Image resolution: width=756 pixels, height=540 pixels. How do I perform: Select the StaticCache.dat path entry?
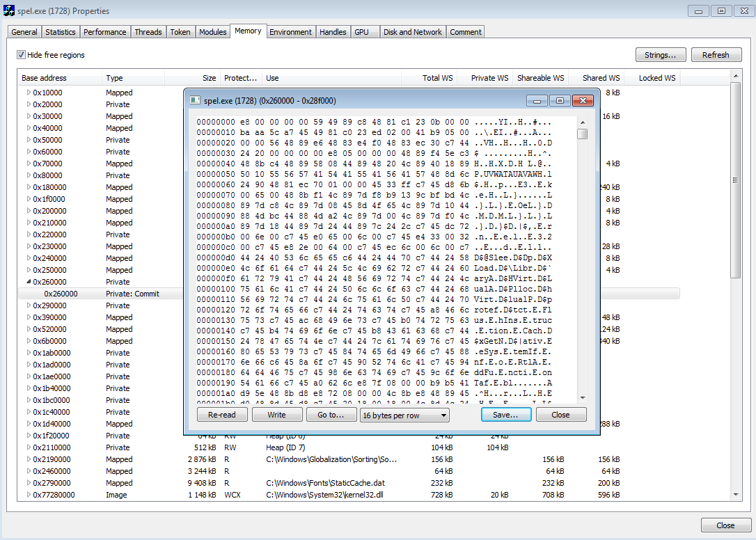click(325, 483)
